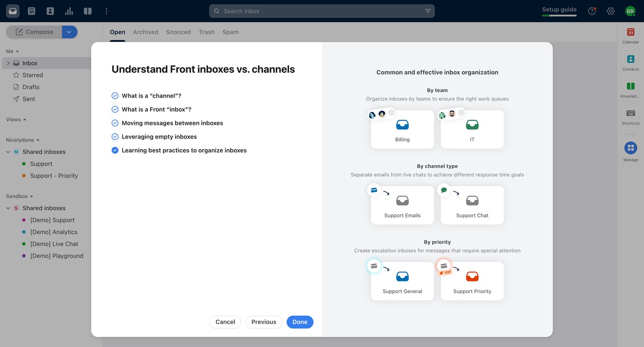Expand the Inbox tree chevron
Viewport: 644px width, 347px height.
click(x=8, y=63)
